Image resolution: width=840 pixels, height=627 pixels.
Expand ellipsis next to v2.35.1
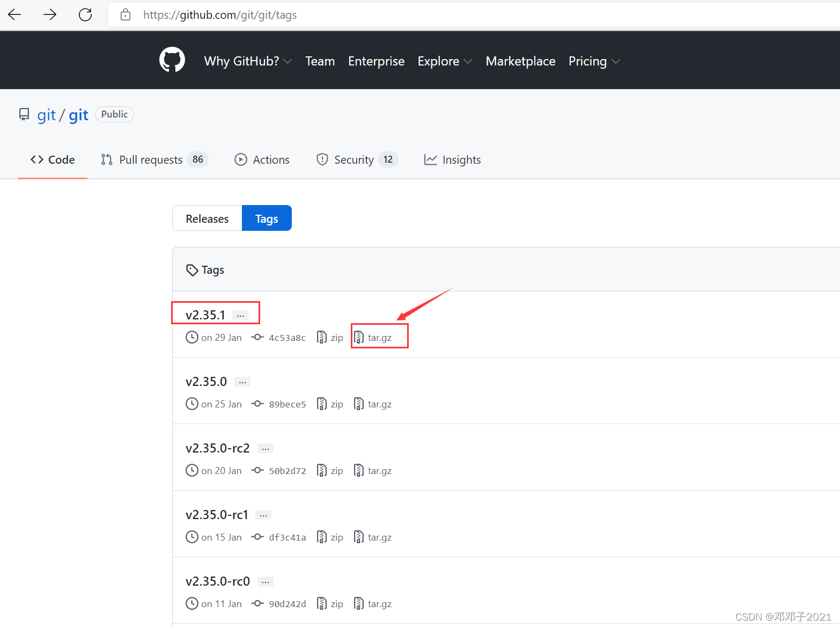240,316
